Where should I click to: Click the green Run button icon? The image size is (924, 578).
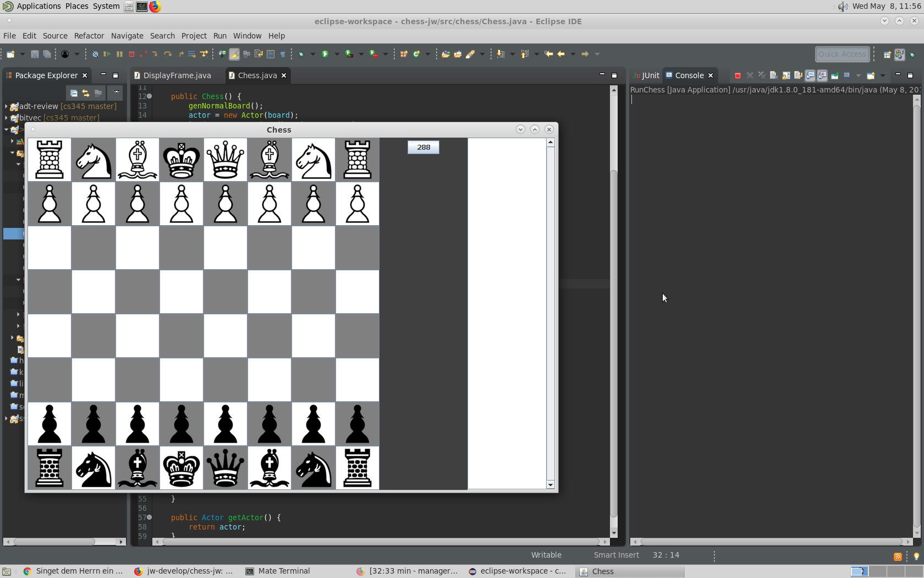(325, 54)
